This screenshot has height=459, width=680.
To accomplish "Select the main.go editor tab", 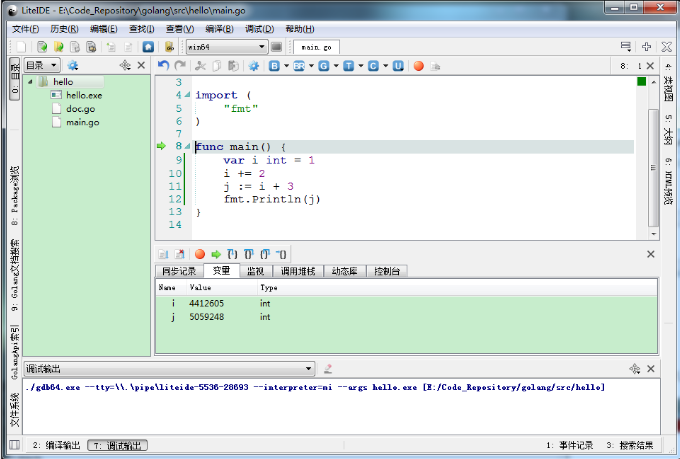I will 316,47.
